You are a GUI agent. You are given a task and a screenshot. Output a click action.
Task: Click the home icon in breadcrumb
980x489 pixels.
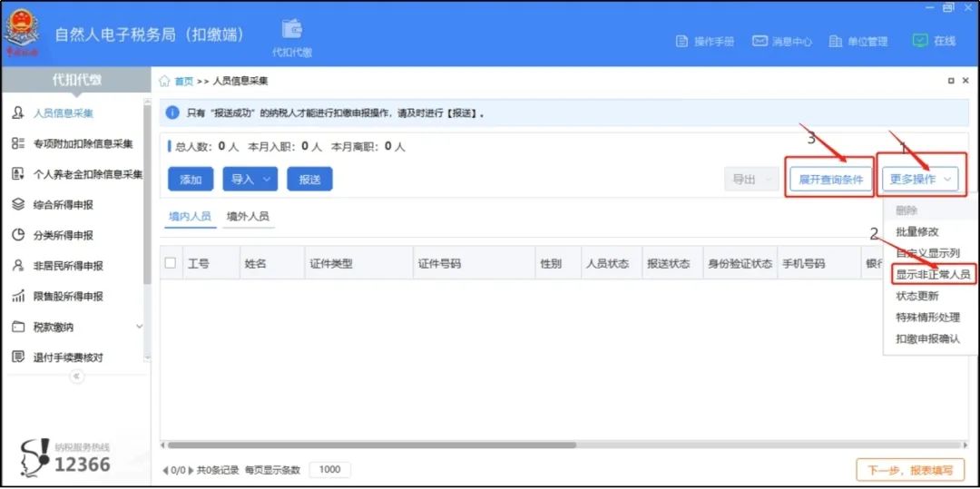(165, 82)
